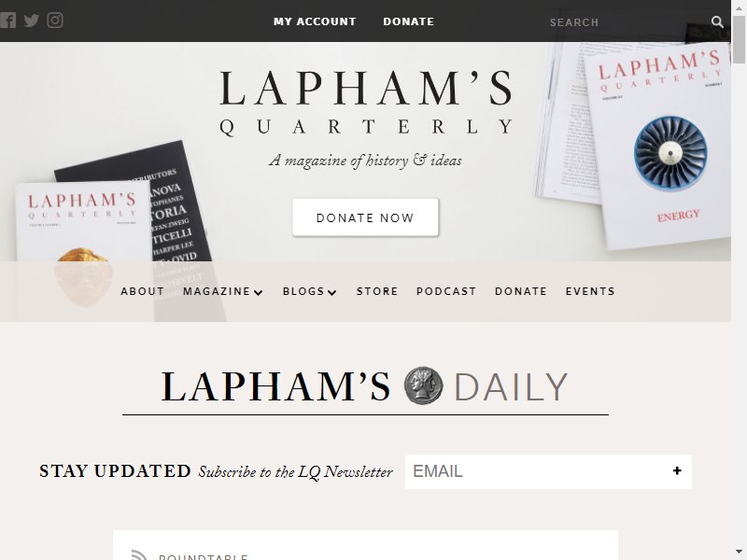
Task: Go to the About page
Action: coord(143,291)
